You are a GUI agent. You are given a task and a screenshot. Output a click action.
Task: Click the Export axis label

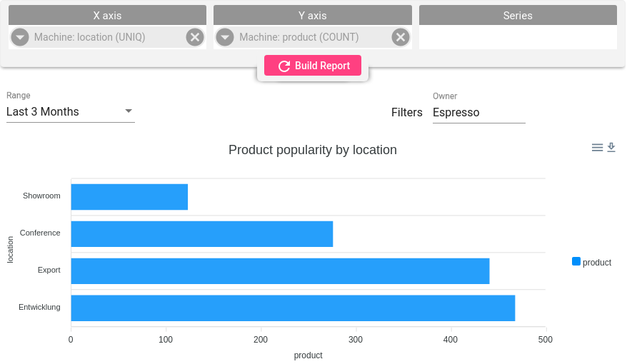click(49, 270)
